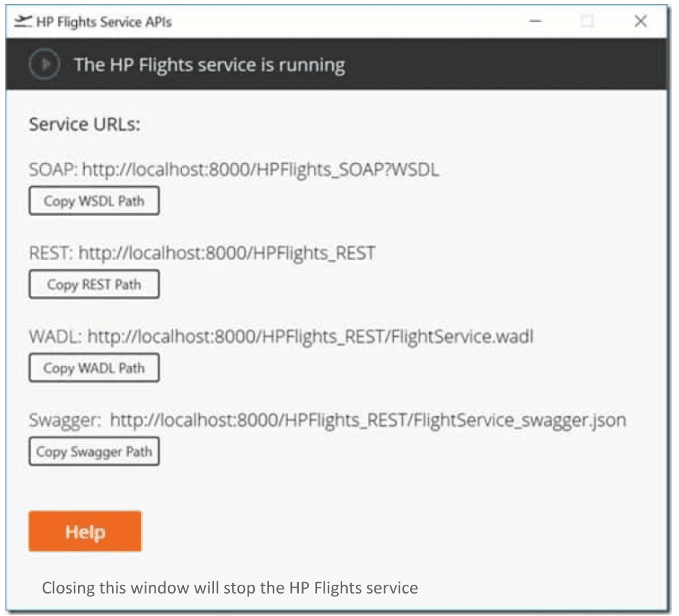Click the play icon beside the running message
The height and width of the screenshot is (616, 679).
[43, 65]
